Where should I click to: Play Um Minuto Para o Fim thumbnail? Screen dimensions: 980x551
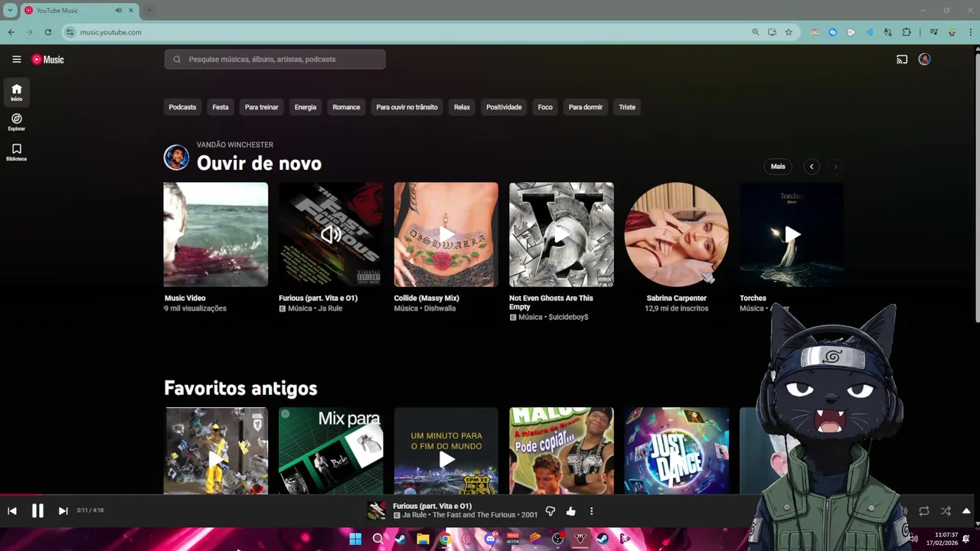tap(446, 450)
